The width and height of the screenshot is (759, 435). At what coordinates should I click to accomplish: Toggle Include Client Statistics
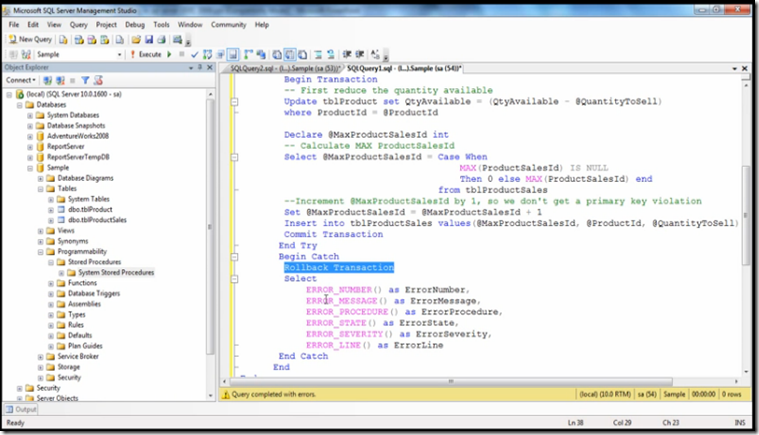tap(261, 55)
